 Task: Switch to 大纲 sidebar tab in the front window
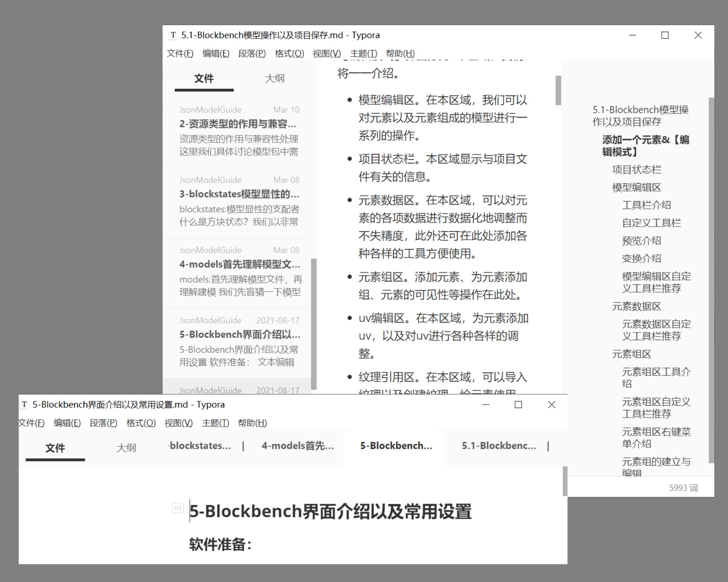coord(126,448)
